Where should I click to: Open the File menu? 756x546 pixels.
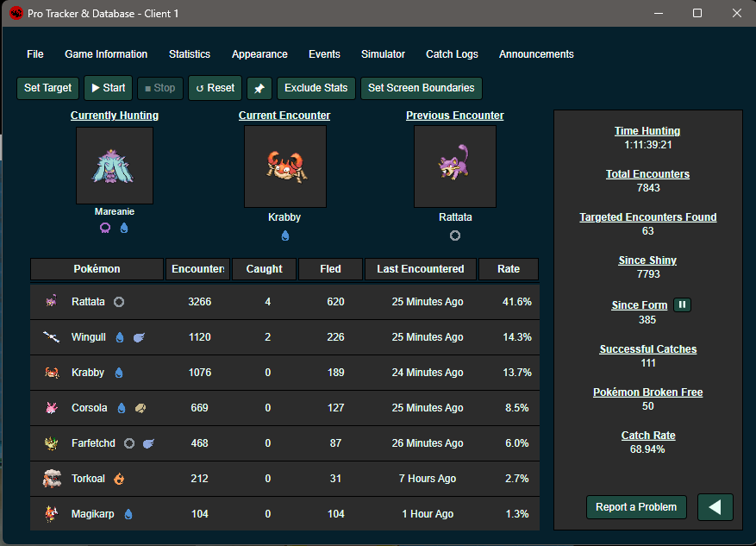click(35, 54)
